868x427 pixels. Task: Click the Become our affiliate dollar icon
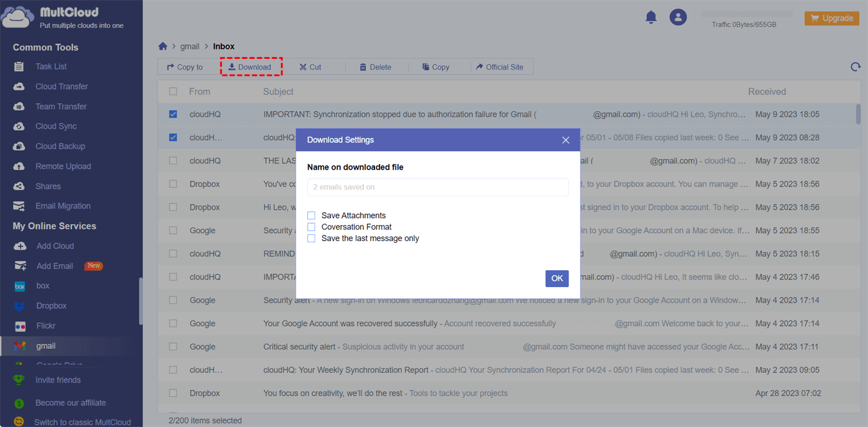point(19,403)
